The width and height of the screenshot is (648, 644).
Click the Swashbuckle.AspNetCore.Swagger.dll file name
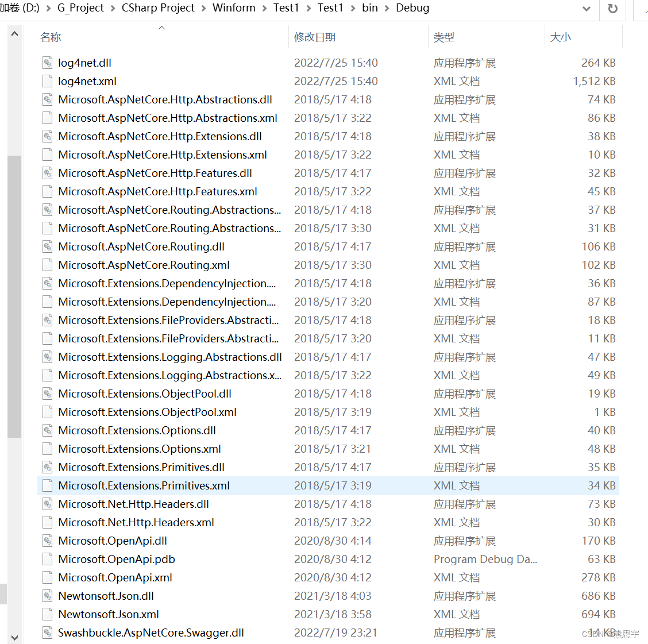[x=151, y=633]
